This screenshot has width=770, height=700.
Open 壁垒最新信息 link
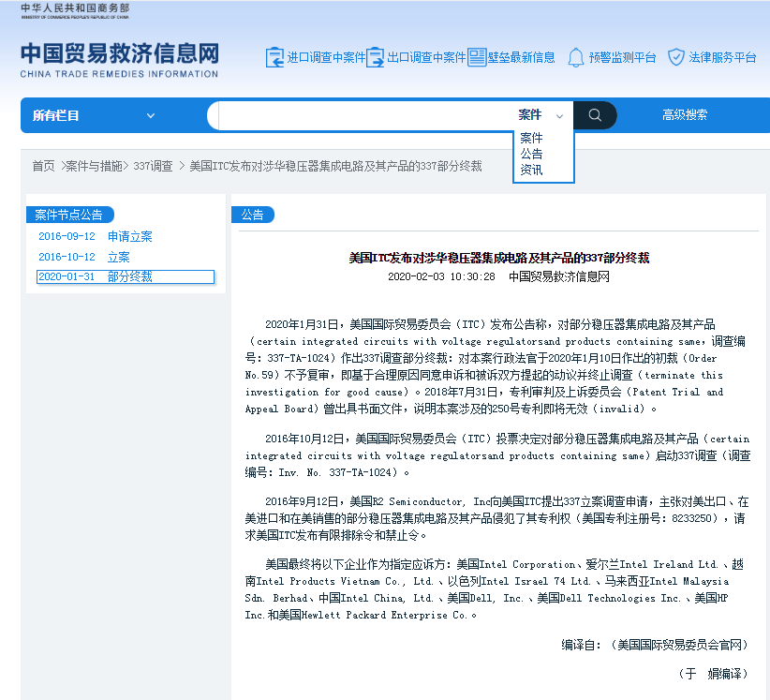(521, 57)
